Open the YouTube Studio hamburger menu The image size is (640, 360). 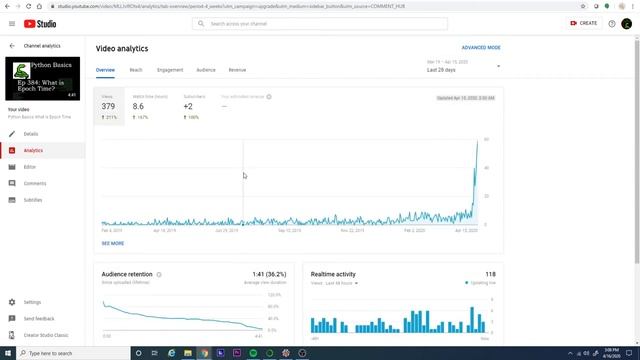12,24
